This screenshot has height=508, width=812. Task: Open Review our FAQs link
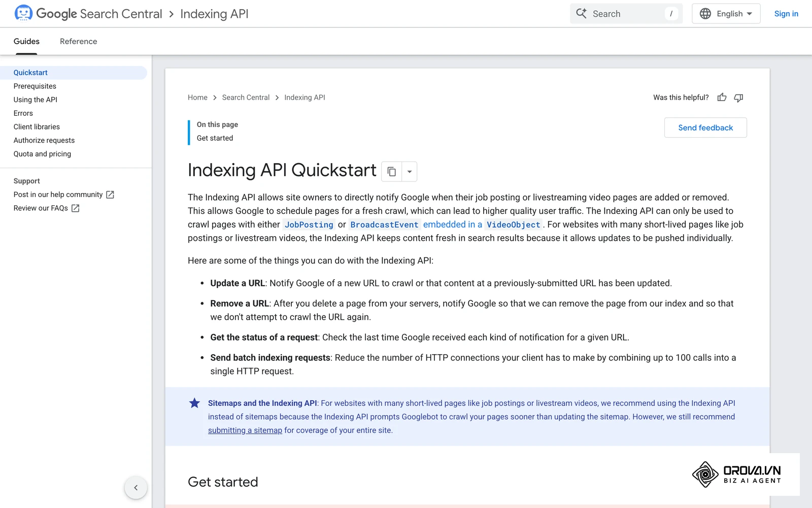tap(41, 208)
